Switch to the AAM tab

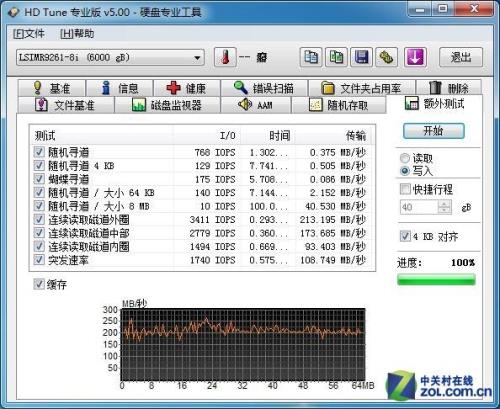pos(256,105)
